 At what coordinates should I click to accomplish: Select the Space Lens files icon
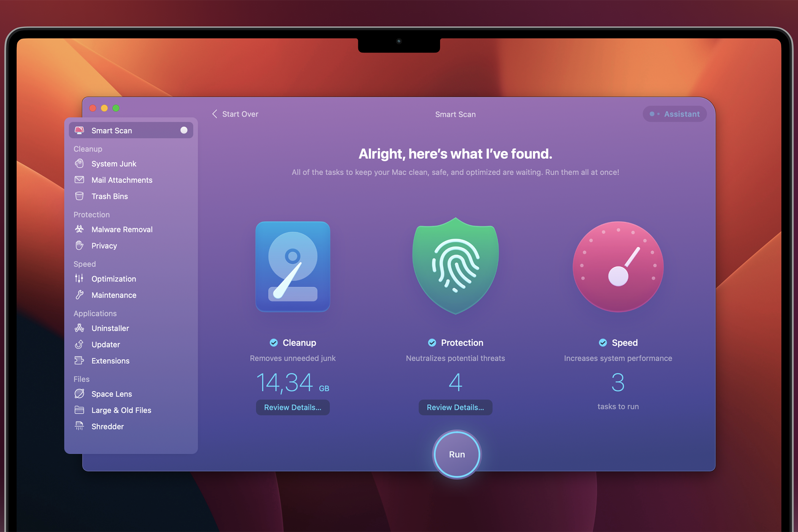(x=80, y=393)
